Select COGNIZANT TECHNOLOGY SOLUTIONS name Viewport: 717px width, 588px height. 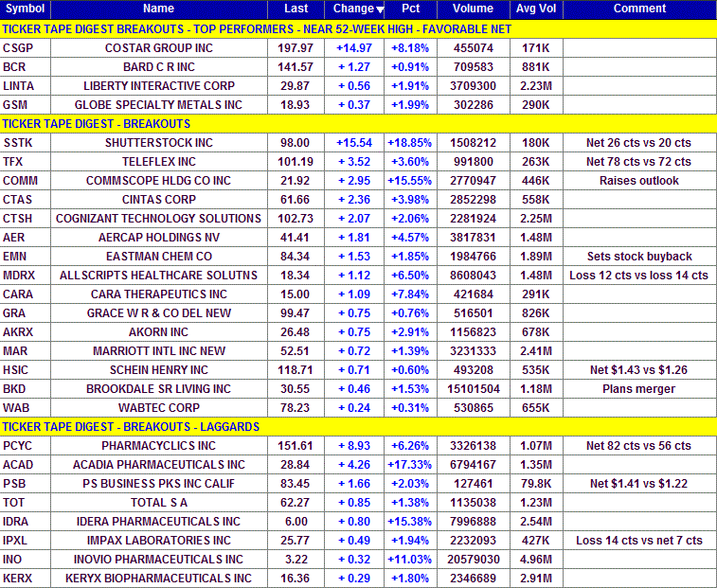click(158, 219)
